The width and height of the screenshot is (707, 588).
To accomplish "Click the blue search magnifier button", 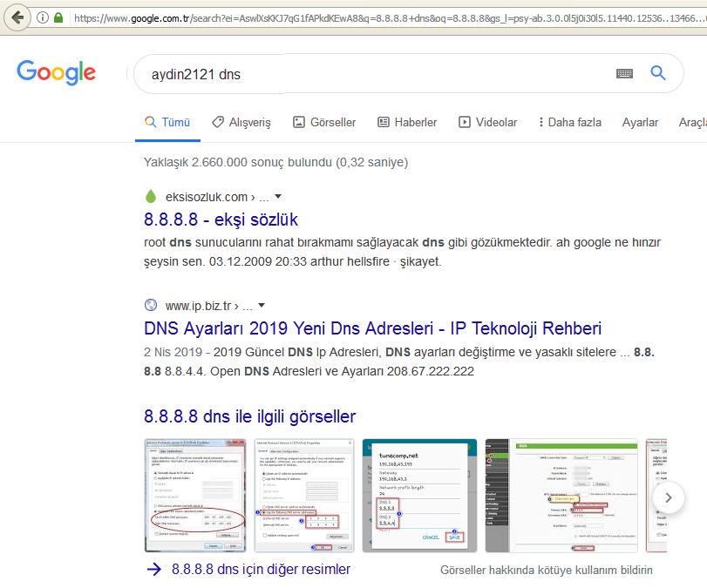I will coord(658,72).
